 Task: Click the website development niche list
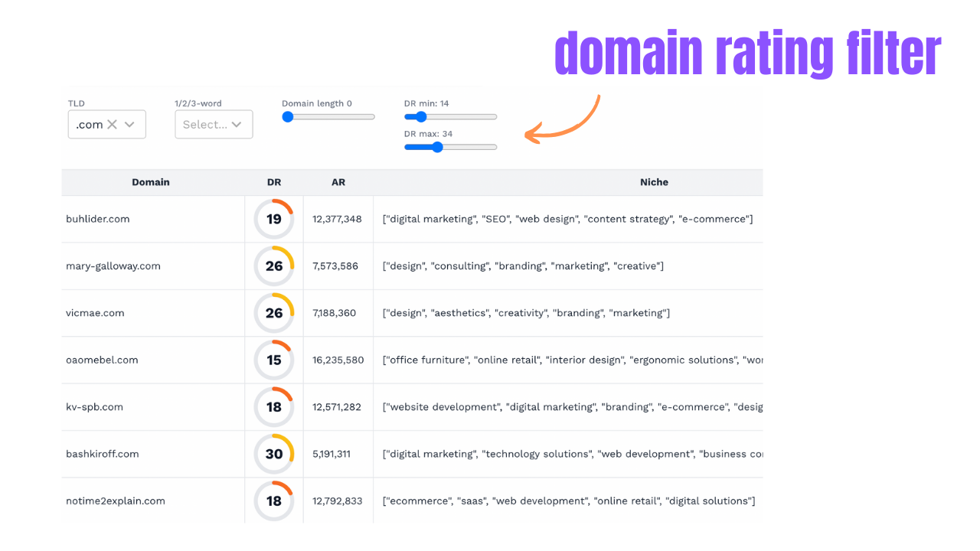click(x=573, y=407)
